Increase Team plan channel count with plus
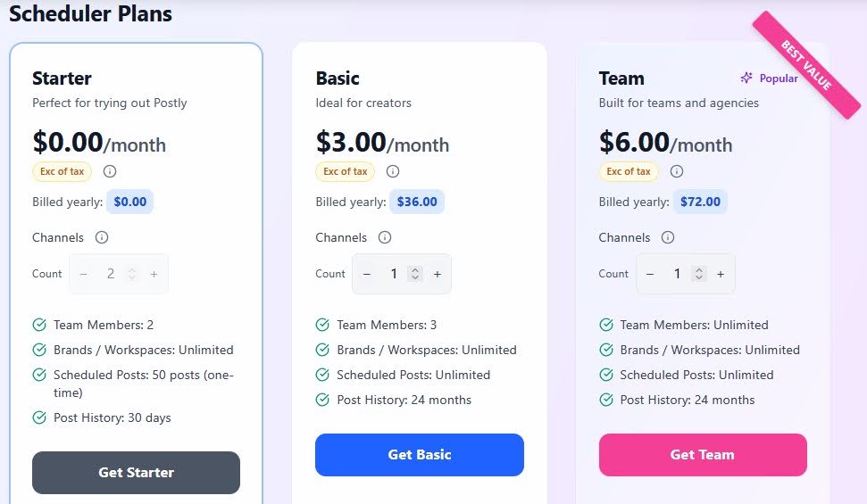867x504 pixels. tap(721, 274)
